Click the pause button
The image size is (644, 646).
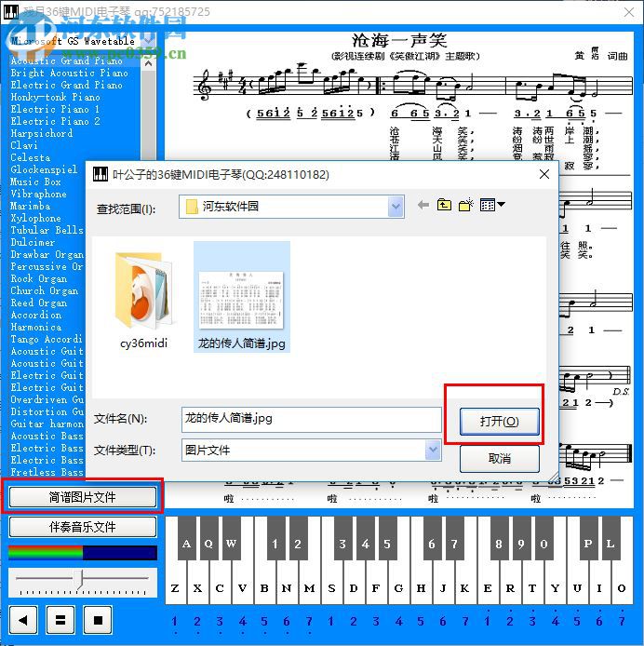(60, 620)
